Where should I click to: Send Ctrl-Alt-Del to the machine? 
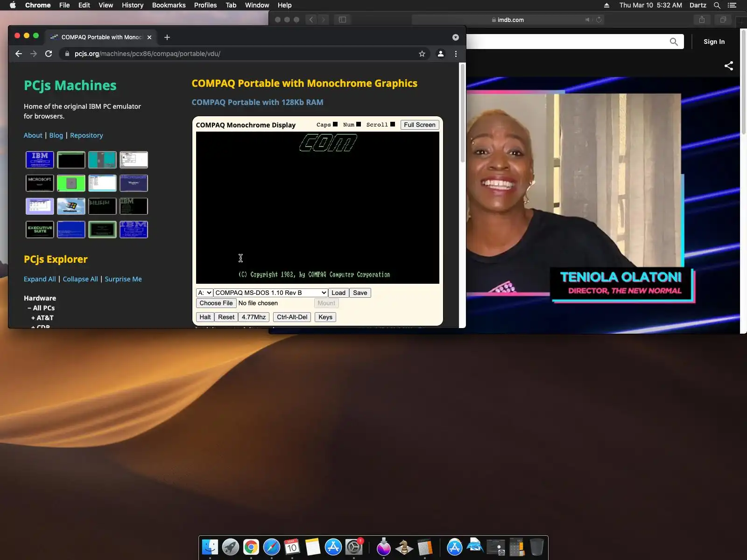tap(292, 317)
